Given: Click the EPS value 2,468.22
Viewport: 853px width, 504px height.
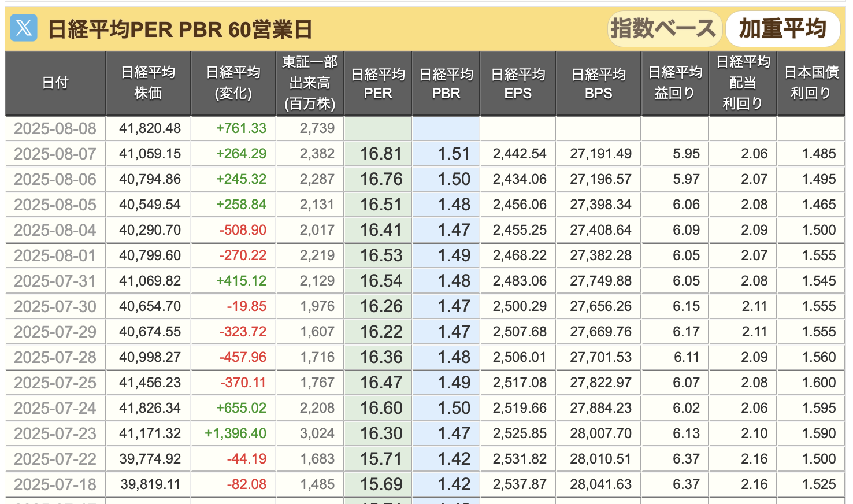Looking at the screenshot, I should point(520,255).
